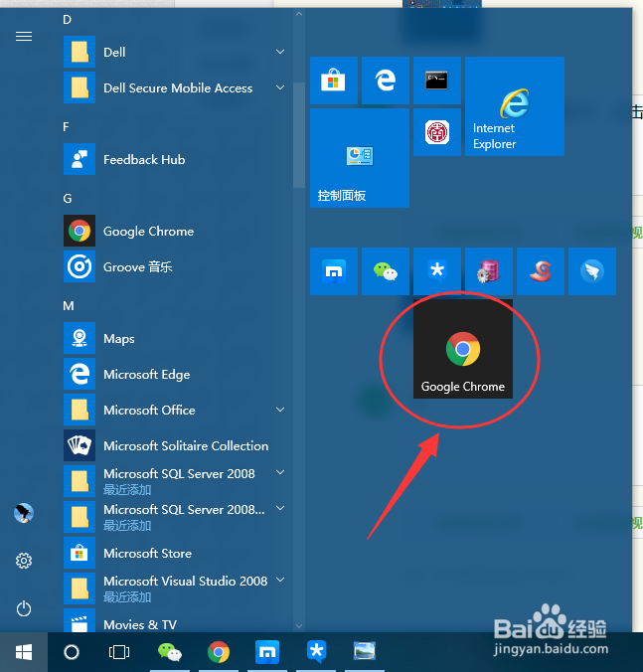Open Cortana search circle on taskbar
Viewport: 643px width, 672px height.
pos(72,652)
